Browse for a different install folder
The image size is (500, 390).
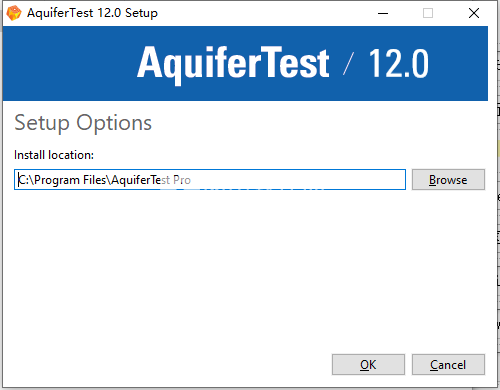click(448, 180)
